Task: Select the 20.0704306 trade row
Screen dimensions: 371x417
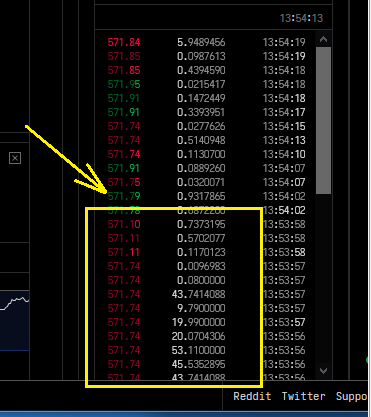Action: (206, 336)
